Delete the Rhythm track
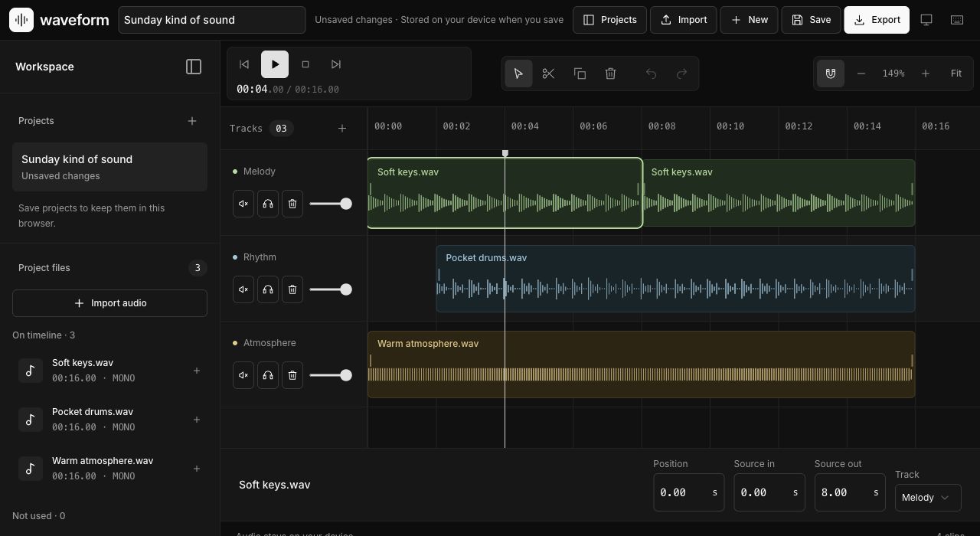 pos(292,289)
